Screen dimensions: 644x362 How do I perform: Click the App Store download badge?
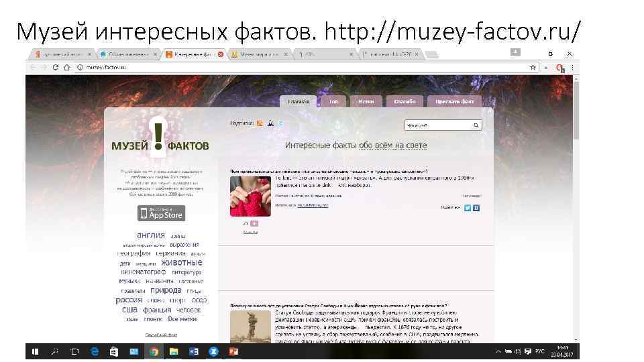click(x=162, y=213)
